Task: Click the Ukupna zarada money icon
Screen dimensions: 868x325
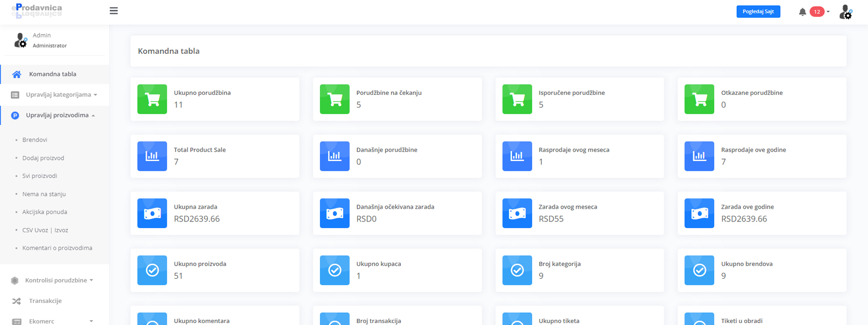Action: 152,213
